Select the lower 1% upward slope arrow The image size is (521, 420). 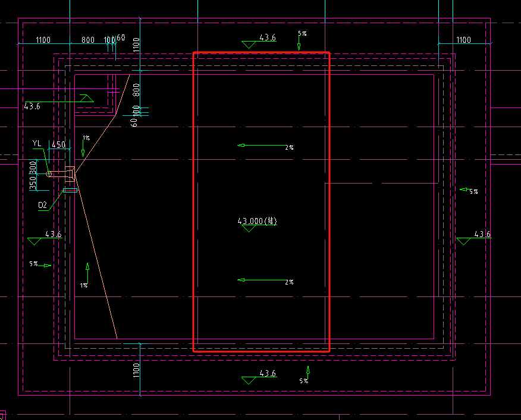point(87,273)
